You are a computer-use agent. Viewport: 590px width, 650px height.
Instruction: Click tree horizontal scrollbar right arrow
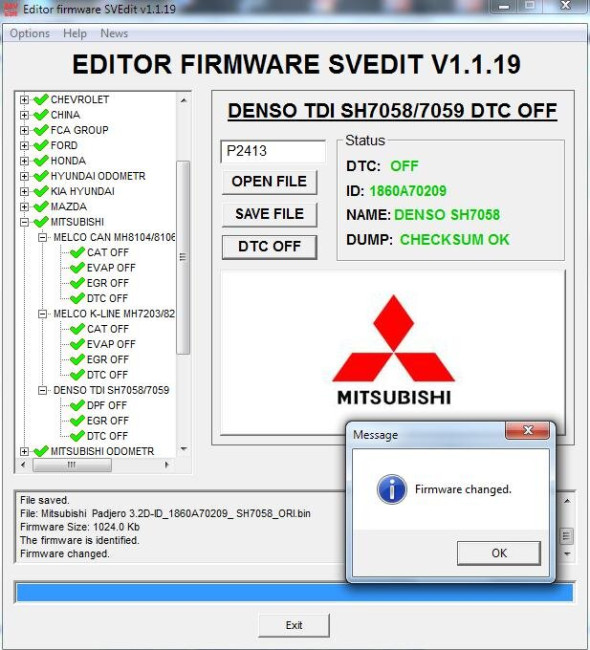(167, 465)
